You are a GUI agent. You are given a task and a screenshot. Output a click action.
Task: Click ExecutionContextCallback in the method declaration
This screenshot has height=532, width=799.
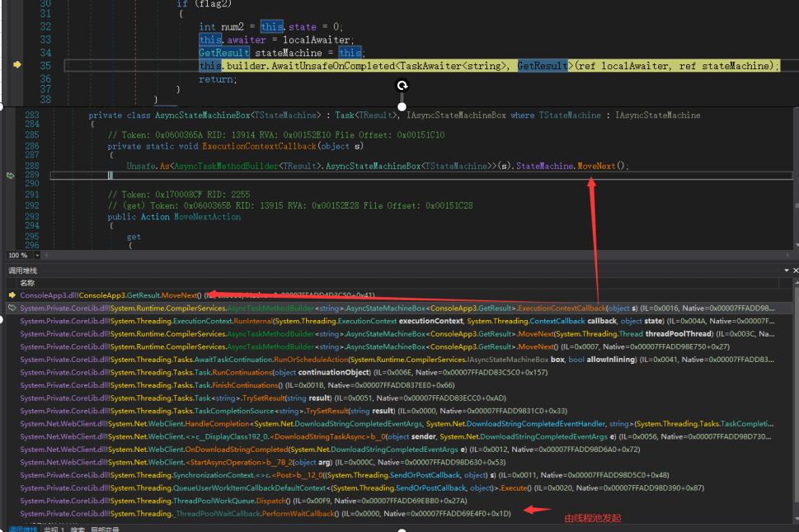coord(259,146)
